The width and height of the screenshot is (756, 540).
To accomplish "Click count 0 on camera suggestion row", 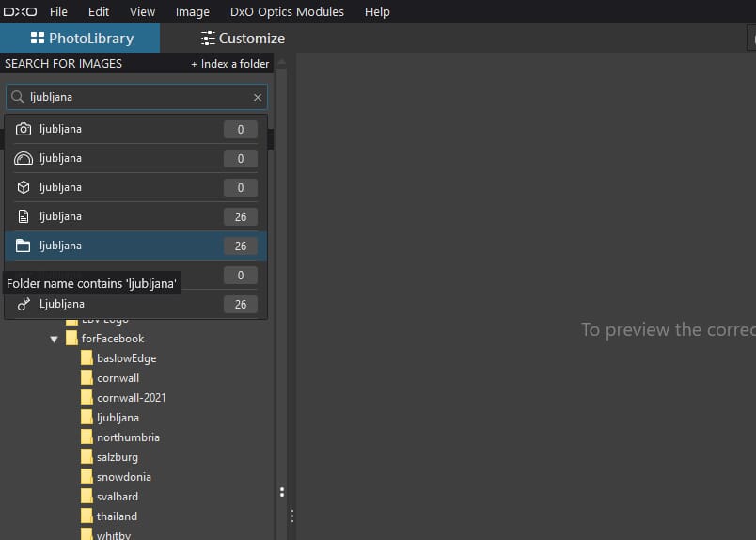I will (x=241, y=129).
